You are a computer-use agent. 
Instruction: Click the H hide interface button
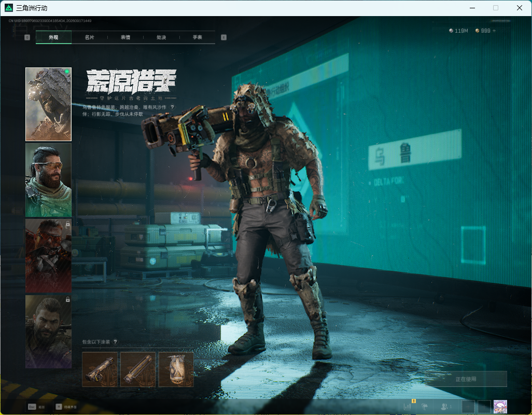(66, 407)
